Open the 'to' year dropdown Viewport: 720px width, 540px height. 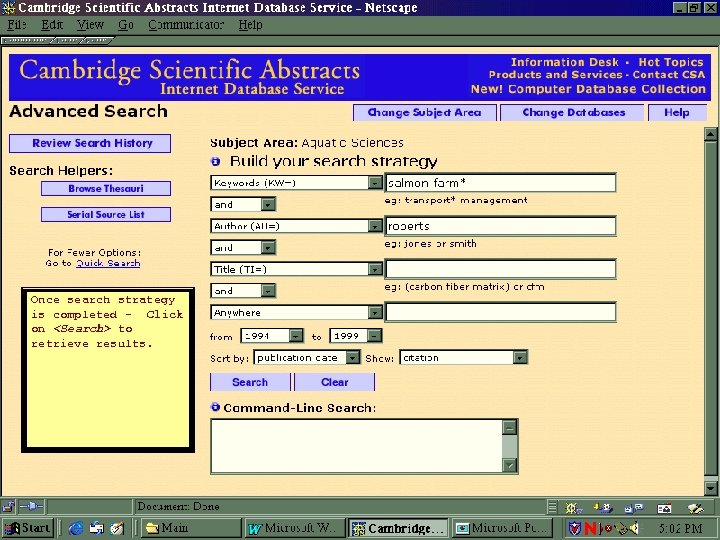click(375, 336)
